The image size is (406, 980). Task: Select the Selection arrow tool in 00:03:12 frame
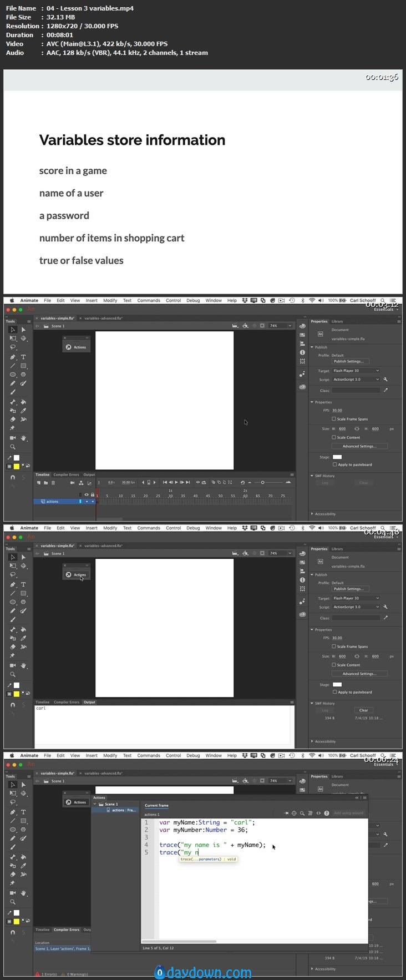click(13, 330)
